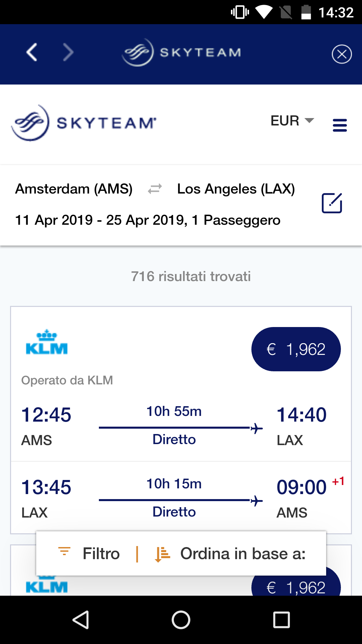
Task: Close the in-app browser with X
Action: pos(342,54)
